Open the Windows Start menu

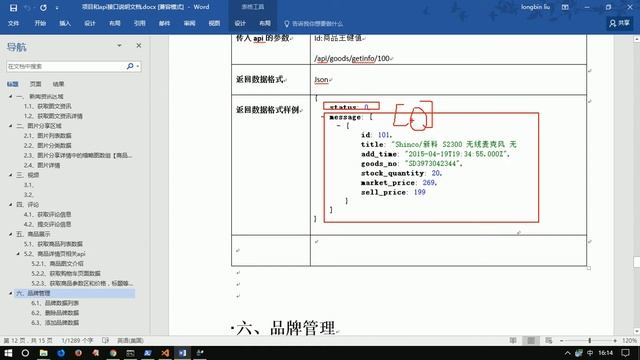coord(8,353)
